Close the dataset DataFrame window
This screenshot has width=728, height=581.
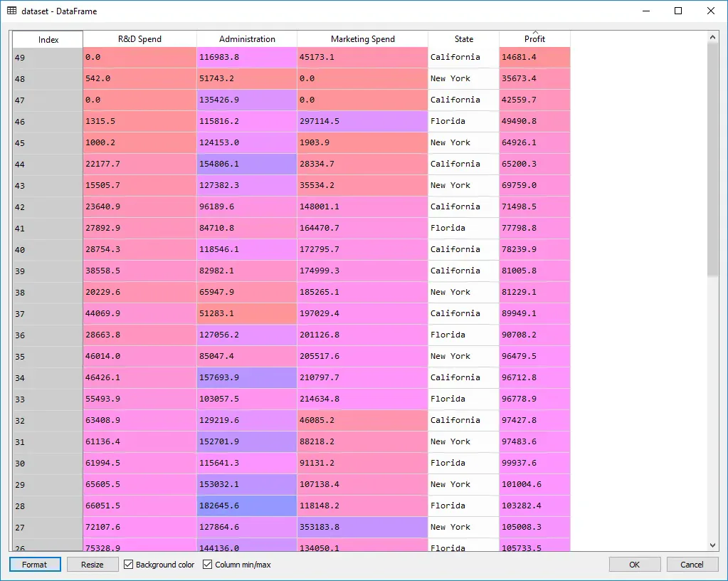coord(711,11)
